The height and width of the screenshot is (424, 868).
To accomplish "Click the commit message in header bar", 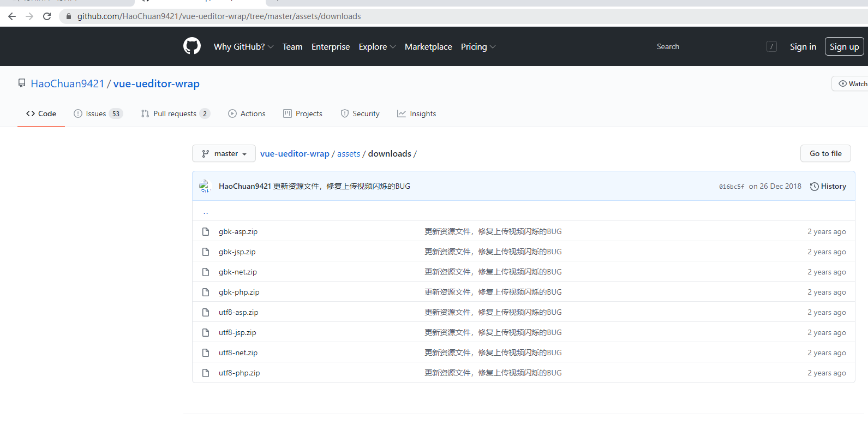I will tap(342, 186).
